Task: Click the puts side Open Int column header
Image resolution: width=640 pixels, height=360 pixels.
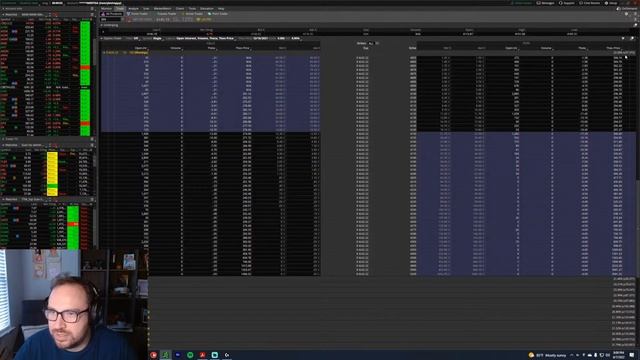Action: tap(511, 48)
